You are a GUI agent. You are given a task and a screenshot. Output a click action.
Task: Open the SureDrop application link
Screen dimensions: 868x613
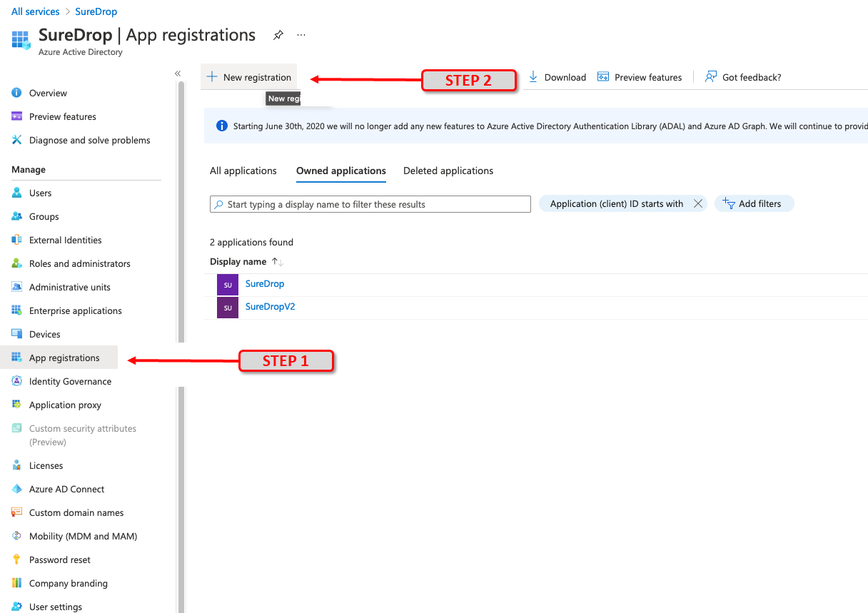point(265,283)
